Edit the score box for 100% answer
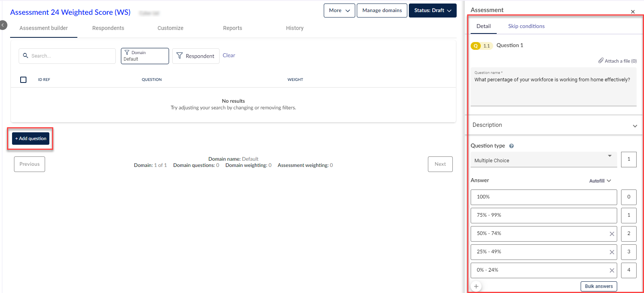The image size is (644, 293). (x=628, y=197)
